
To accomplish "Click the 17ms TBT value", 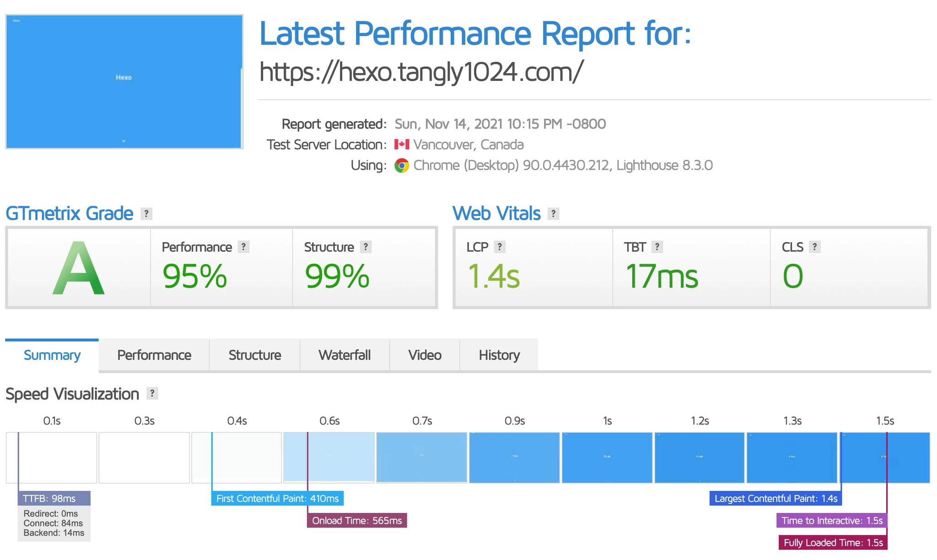I will [662, 276].
